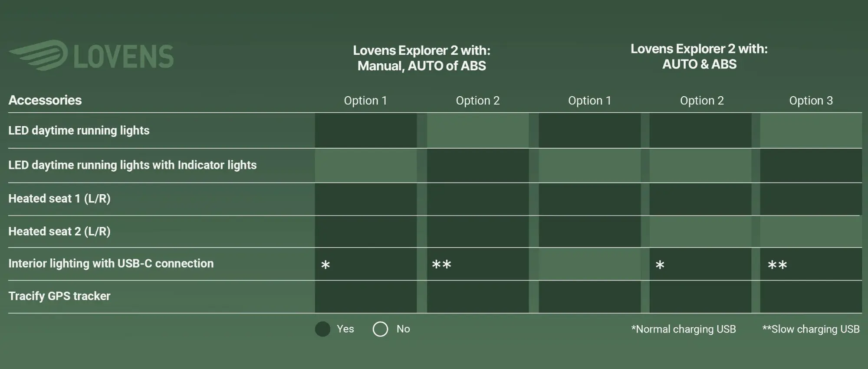Viewport: 868px width, 369px height.
Task: Click the "Tracify GPS tracker" row label
Action: tap(59, 296)
